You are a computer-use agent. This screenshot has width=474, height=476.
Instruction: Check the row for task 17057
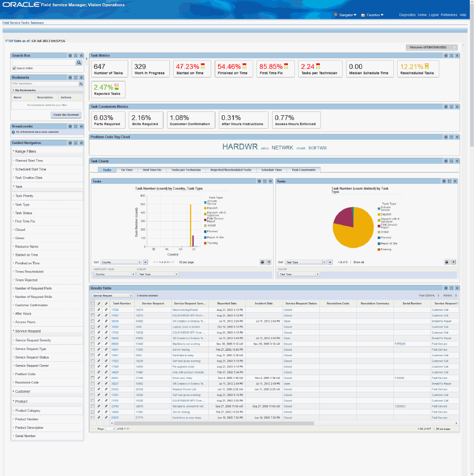click(93, 315)
